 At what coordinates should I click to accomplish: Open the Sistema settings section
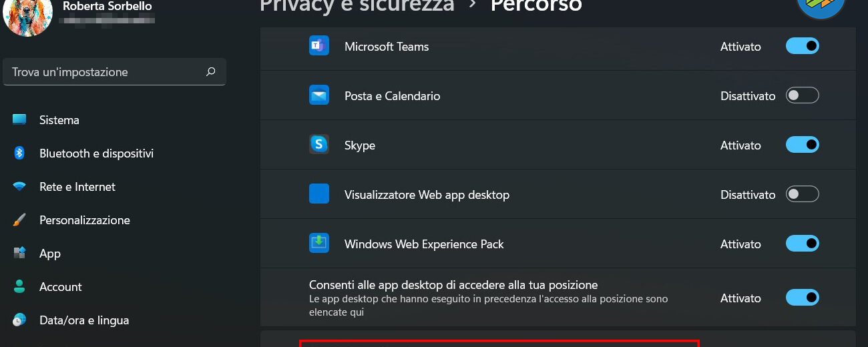point(59,120)
